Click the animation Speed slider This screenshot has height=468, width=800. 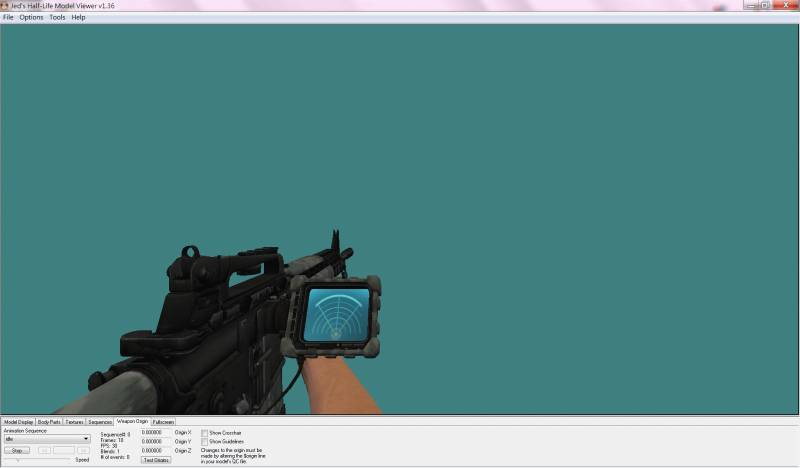pyautogui.click(x=40, y=460)
